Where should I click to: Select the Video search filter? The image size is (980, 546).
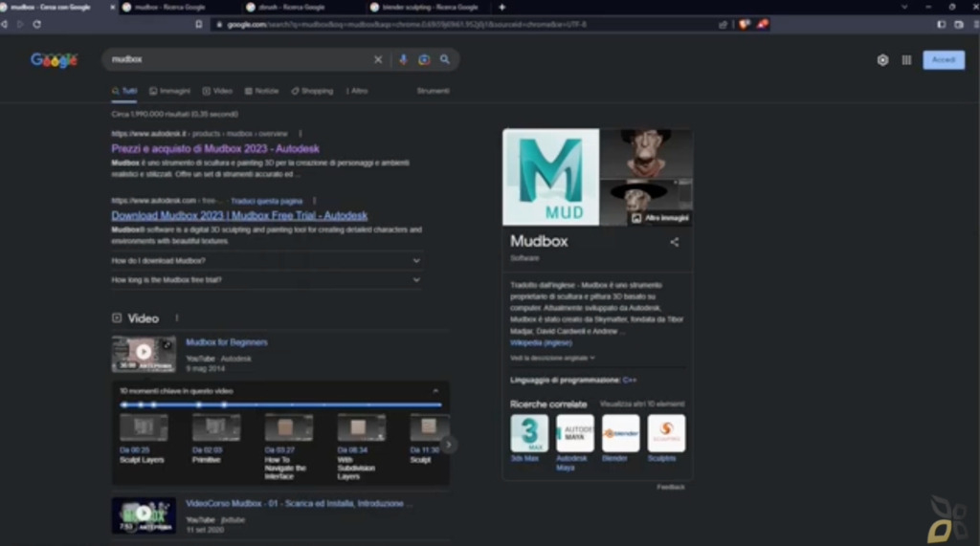[x=217, y=91]
